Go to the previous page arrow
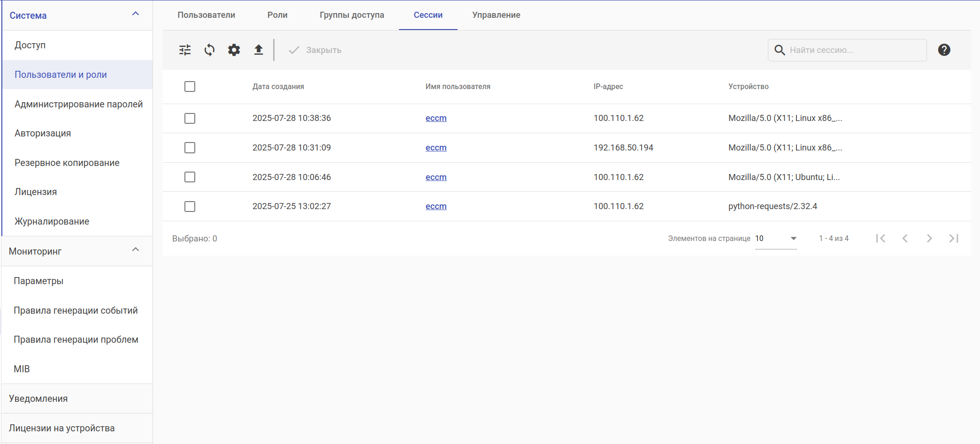The image size is (980, 444). click(x=905, y=239)
